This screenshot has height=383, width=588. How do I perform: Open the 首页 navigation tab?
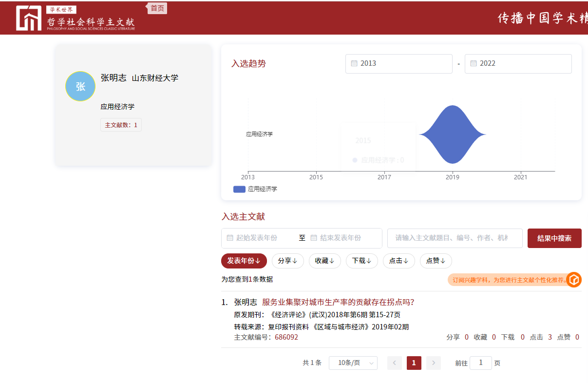tap(157, 8)
